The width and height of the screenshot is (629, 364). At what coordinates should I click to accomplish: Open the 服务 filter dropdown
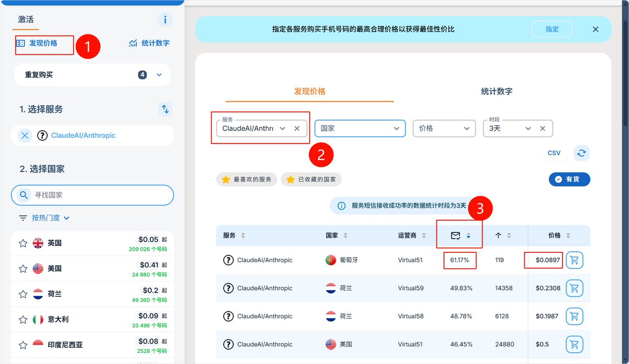click(x=282, y=129)
